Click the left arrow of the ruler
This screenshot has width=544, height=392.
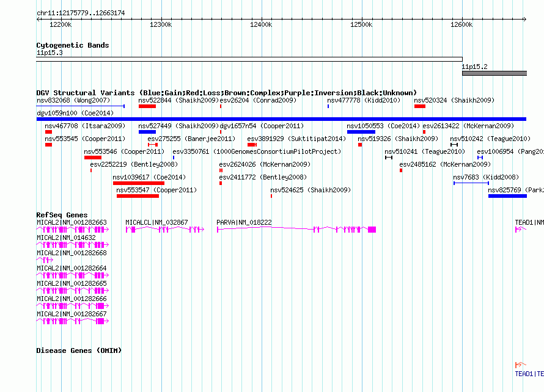tap(38, 20)
